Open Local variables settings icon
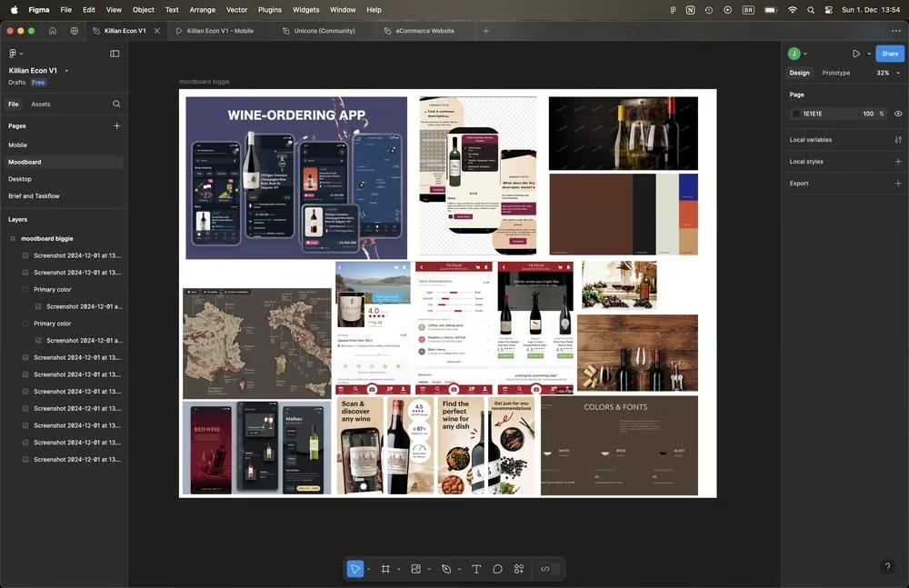The width and height of the screenshot is (909, 588). coord(898,140)
